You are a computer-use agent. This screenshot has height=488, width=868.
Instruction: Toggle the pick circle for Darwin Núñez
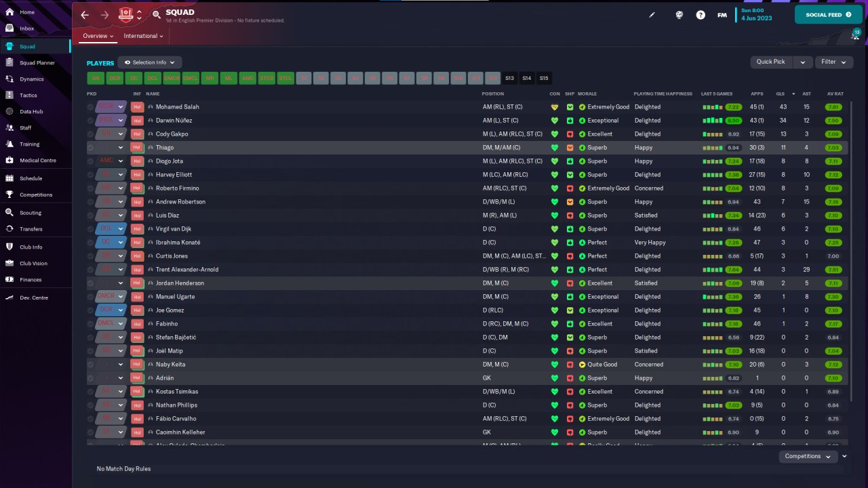click(91, 121)
